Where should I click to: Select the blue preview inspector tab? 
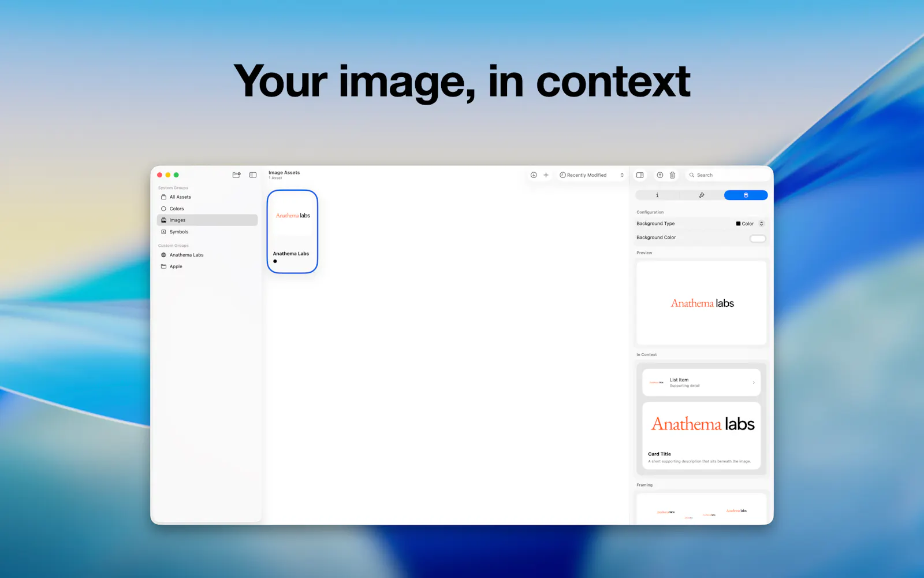(x=746, y=195)
